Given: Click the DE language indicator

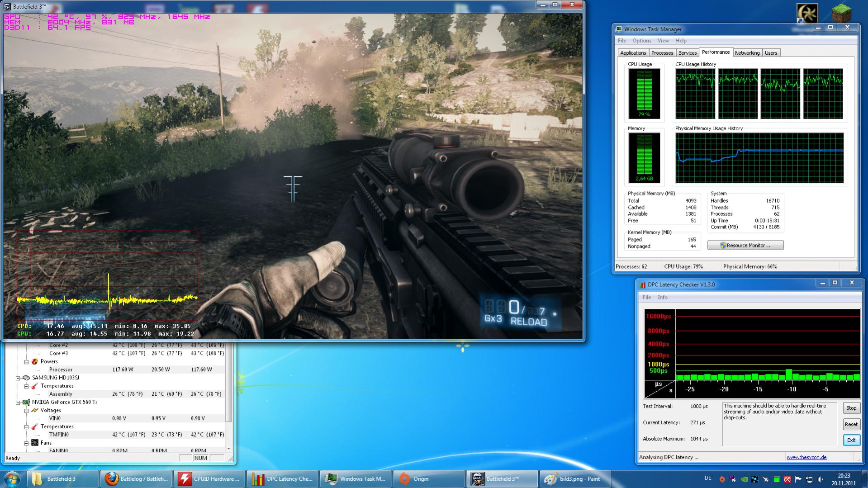Looking at the screenshot, I should pyautogui.click(x=708, y=478).
